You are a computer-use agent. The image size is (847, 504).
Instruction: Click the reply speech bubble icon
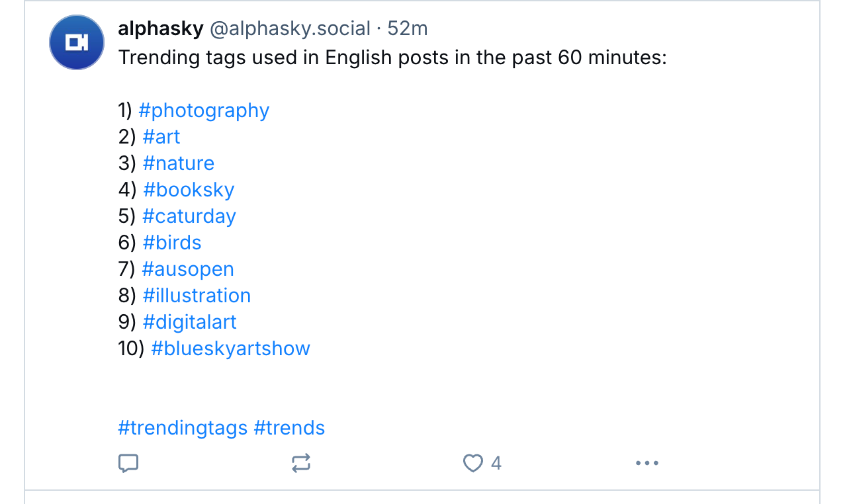[x=128, y=463]
